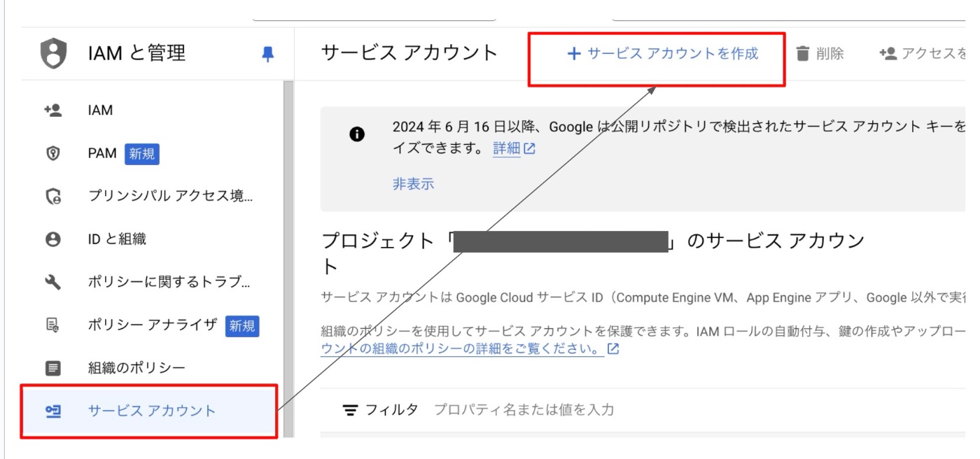Image resolution: width=980 pixels, height=459 pixels.
Task: Click the フィルタ label text
Action: (392, 410)
